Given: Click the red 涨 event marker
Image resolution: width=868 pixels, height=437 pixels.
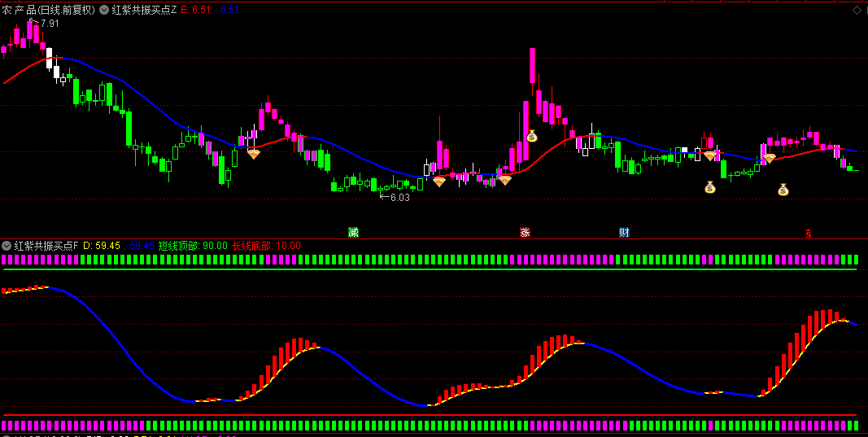Looking at the screenshot, I should (525, 232).
